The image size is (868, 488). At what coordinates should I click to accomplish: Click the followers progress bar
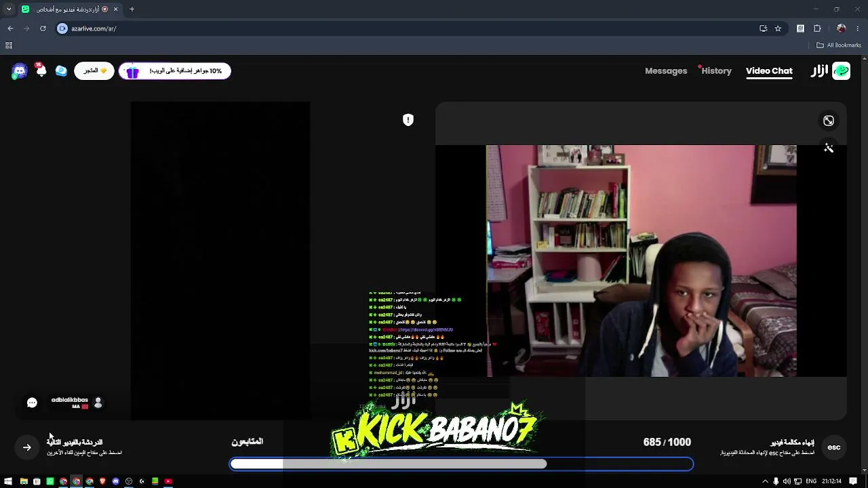tap(462, 464)
